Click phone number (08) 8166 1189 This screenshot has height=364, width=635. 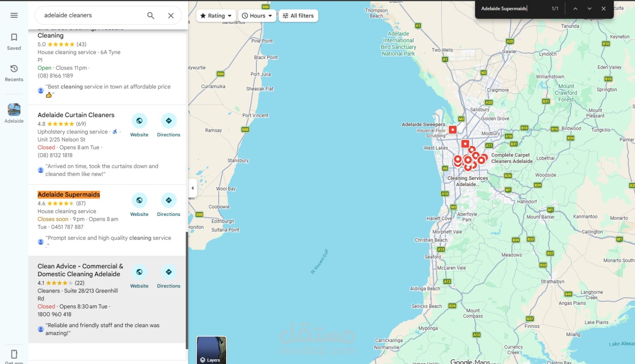pos(55,76)
